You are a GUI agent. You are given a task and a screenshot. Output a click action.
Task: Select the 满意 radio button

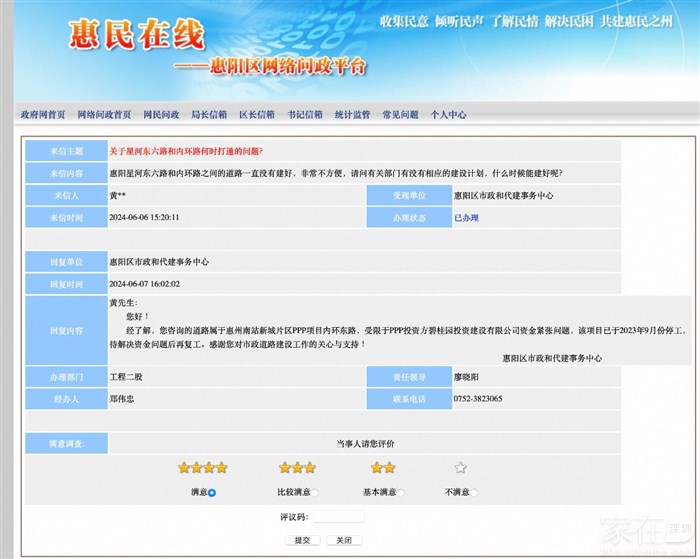tap(212, 493)
